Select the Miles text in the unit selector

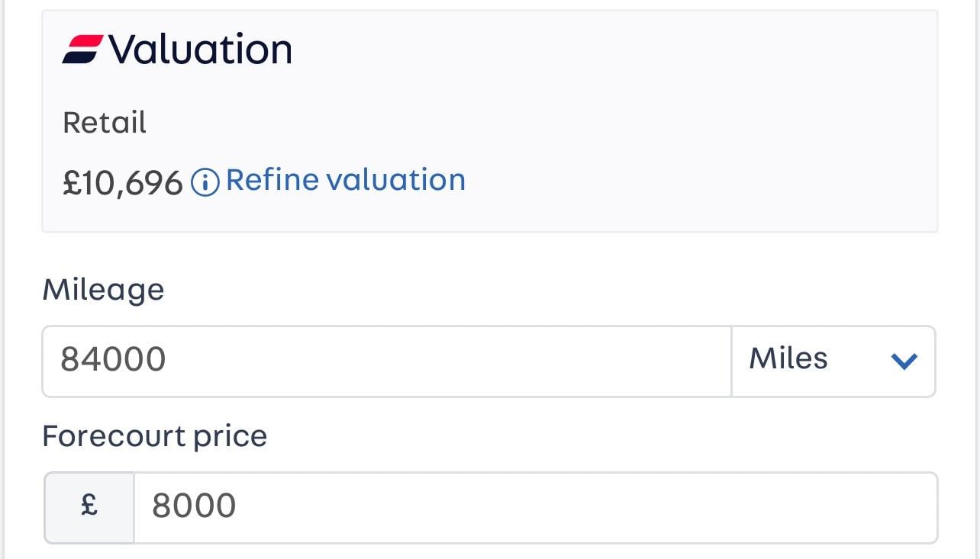coord(788,358)
